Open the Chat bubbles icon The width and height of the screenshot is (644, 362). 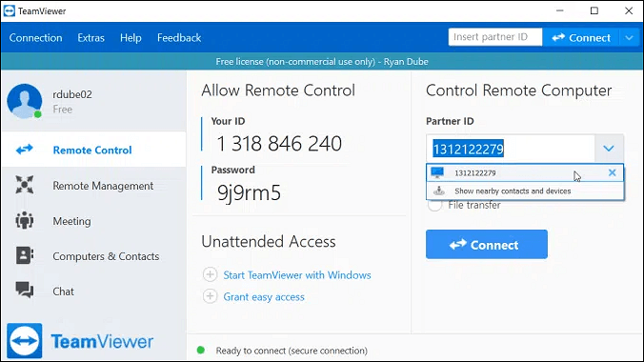25,290
